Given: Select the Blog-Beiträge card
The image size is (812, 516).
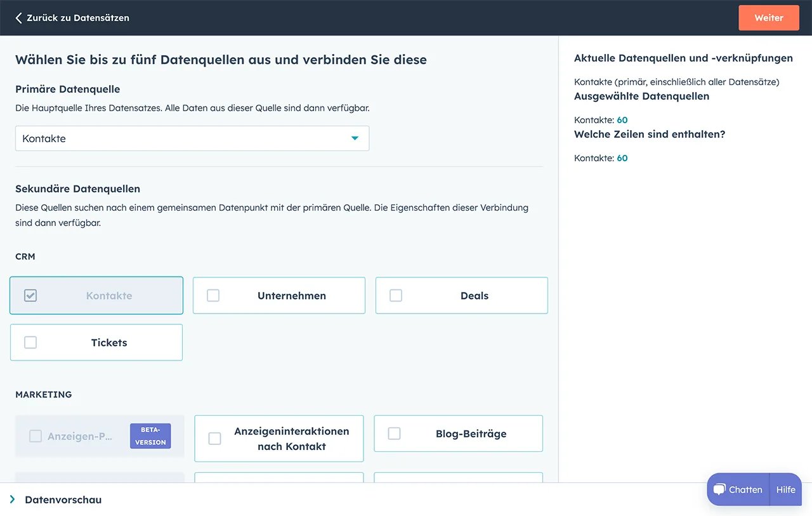Looking at the screenshot, I should 458,433.
